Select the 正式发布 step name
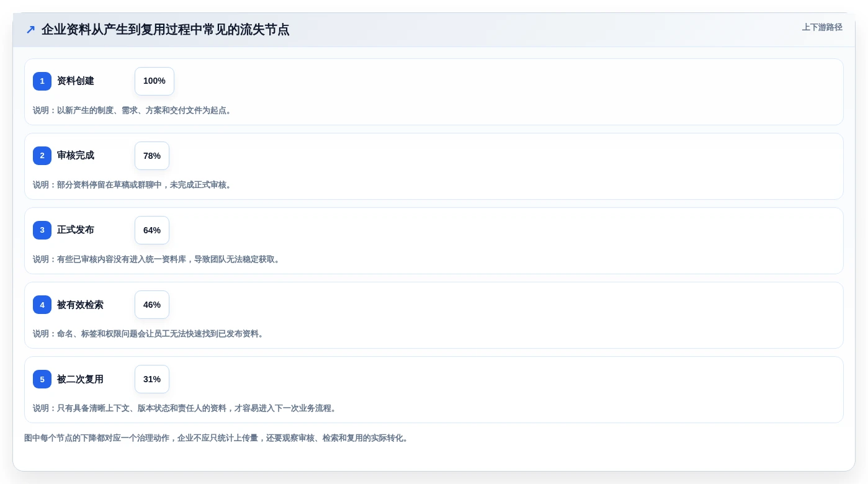 pyautogui.click(x=76, y=230)
